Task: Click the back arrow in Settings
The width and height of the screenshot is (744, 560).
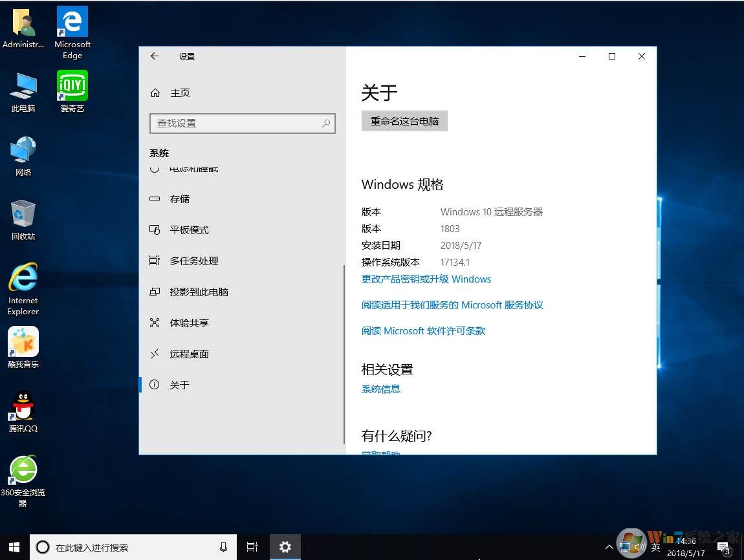Action: [x=155, y=56]
